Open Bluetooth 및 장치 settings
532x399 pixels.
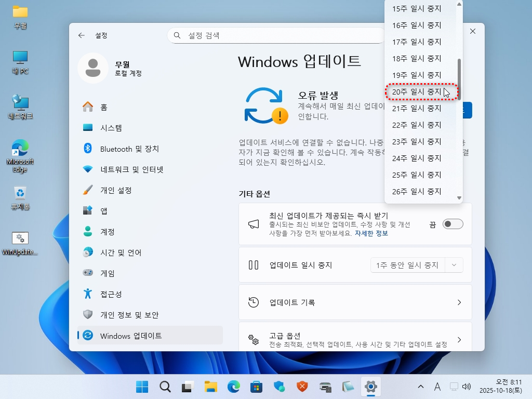point(150,149)
